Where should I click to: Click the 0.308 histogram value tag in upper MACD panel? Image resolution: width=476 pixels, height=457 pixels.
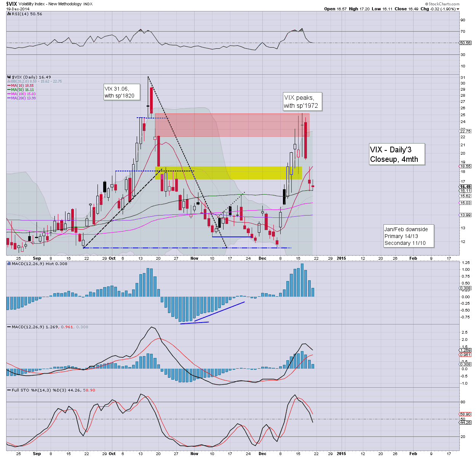465,288
